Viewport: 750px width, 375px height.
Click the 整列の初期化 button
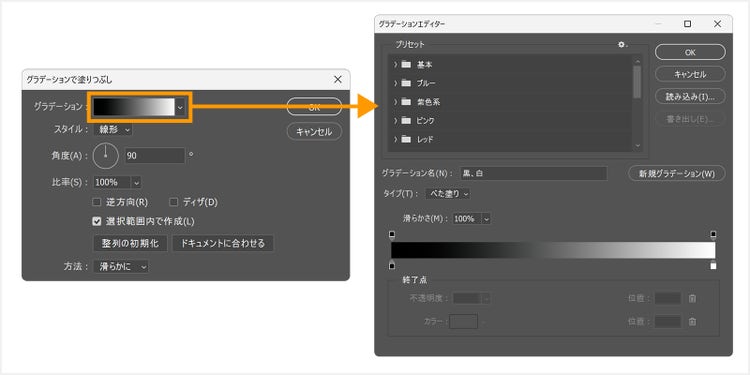pos(130,243)
